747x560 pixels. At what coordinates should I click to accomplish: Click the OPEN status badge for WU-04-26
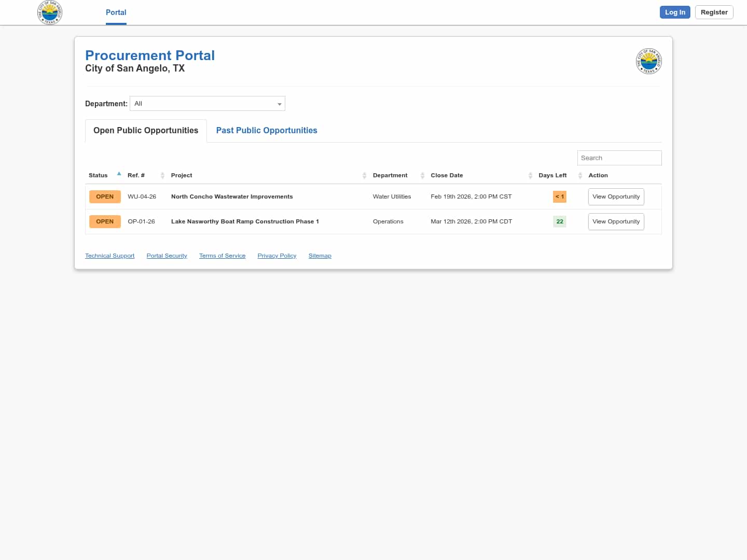(105, 197)
